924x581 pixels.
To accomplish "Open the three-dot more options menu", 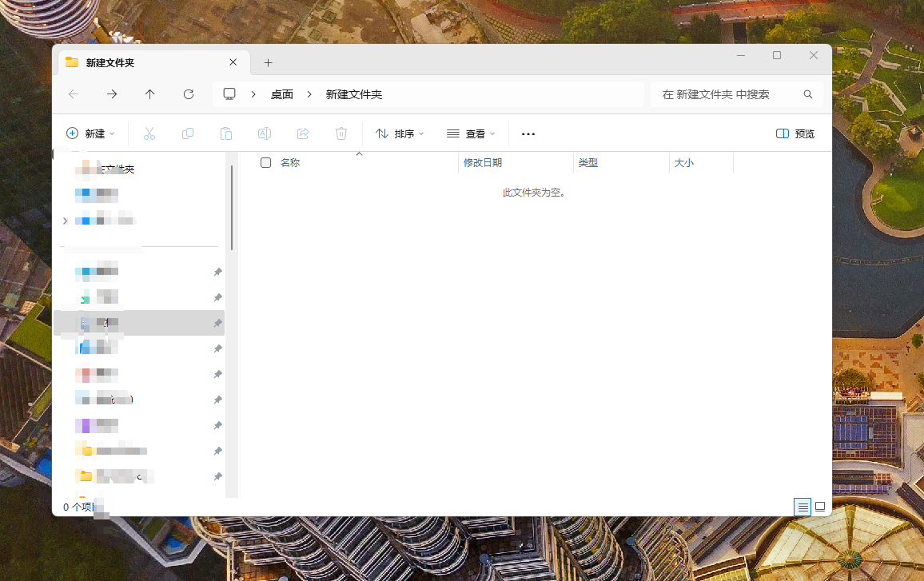I will pyautogui.click(x=528, y=133).
